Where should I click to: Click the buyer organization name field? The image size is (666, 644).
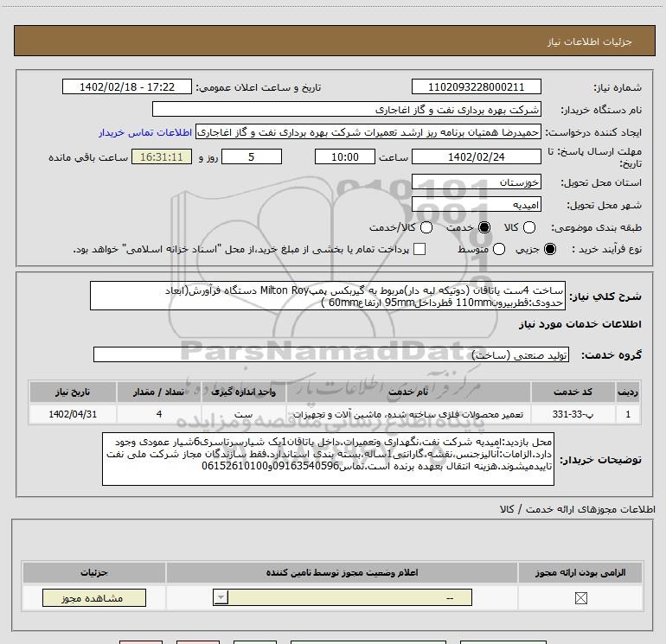pyautogui.click(x=347, y=110)
